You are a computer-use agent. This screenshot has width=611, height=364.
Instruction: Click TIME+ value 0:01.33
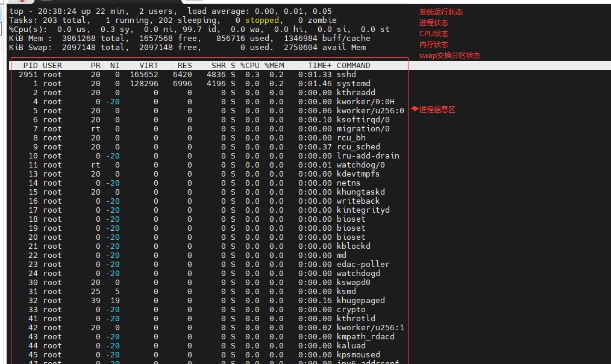[315, 75]
